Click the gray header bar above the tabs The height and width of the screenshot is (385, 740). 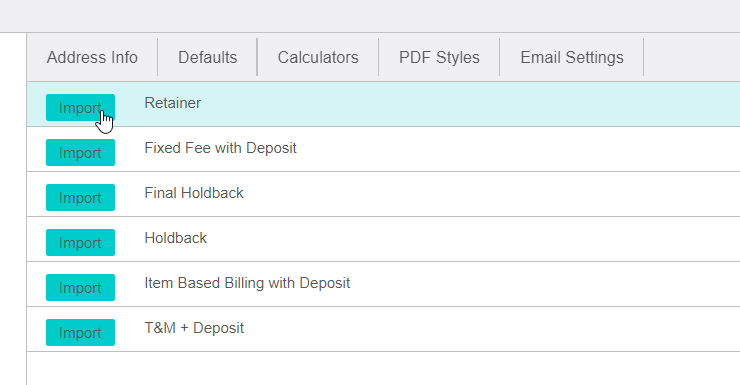(x=370, y=16)
